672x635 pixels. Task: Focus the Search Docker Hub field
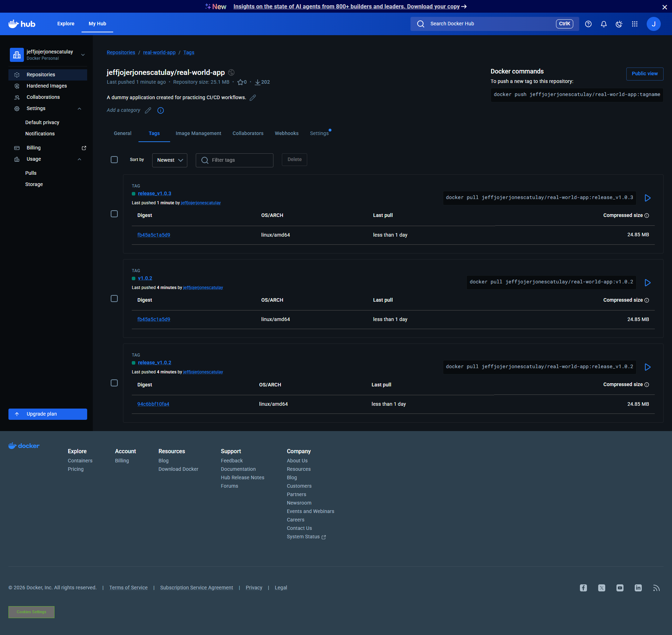click(x=495, y=24)
